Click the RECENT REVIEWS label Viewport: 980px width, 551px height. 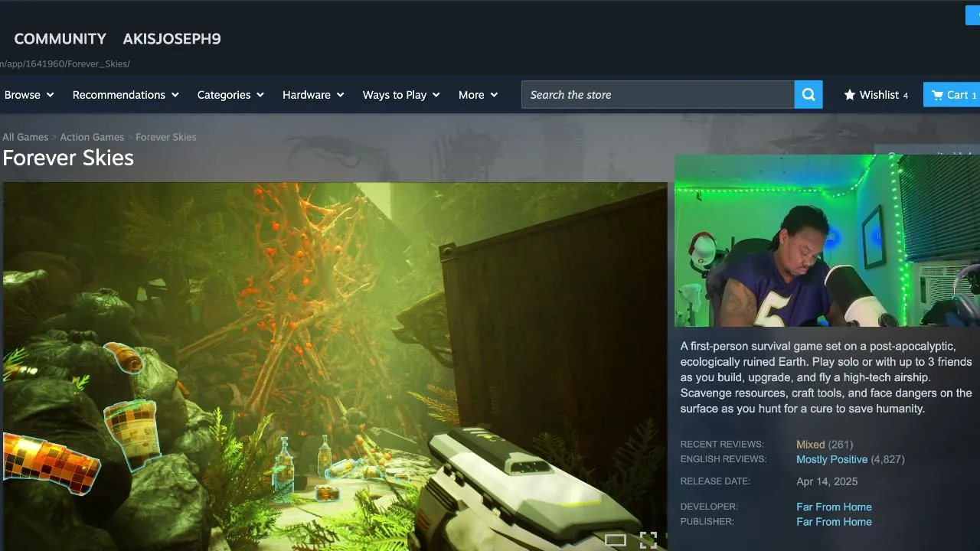click(x=722, y=445)
